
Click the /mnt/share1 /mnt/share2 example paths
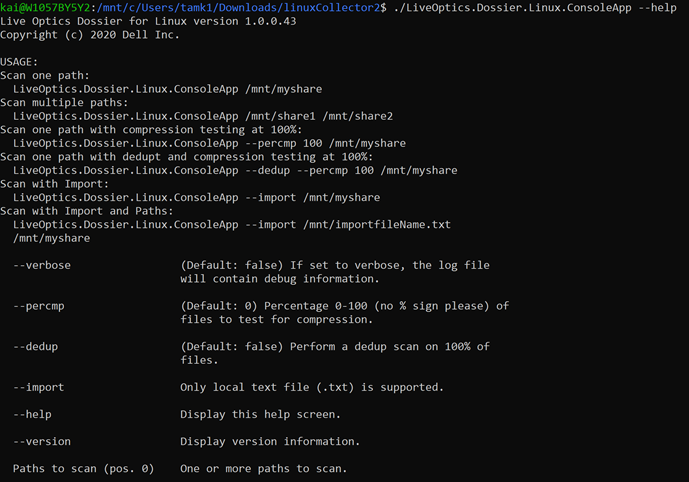pos(319,116)
